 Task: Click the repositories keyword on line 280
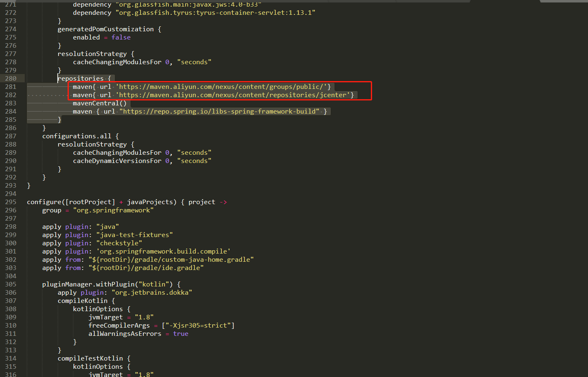pyautogui.click(x=81, y=79)
